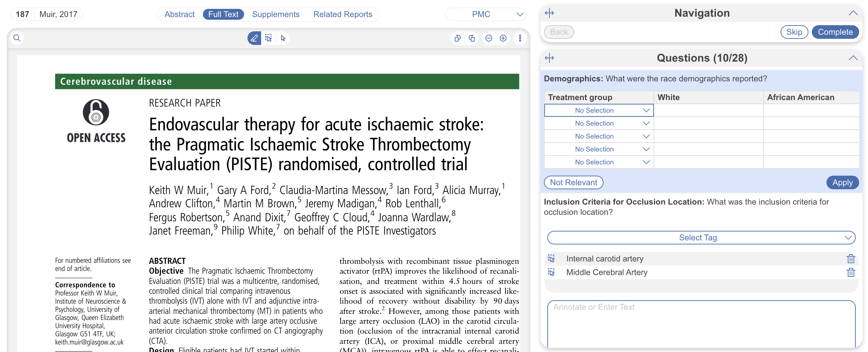Open the PMC source dropdown arrow
This screenshot has width=868, height=352.
coord(520,14)
